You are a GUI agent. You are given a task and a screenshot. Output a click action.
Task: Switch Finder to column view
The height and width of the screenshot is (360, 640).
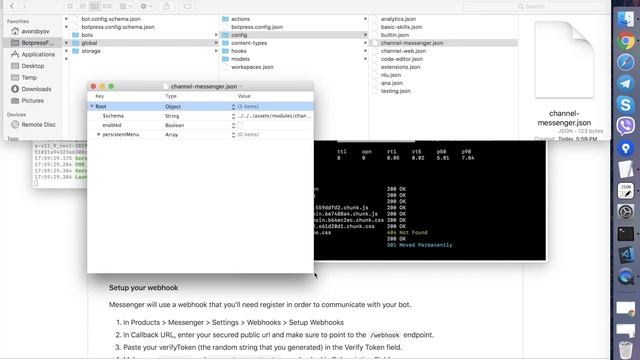tap(95, 6)
